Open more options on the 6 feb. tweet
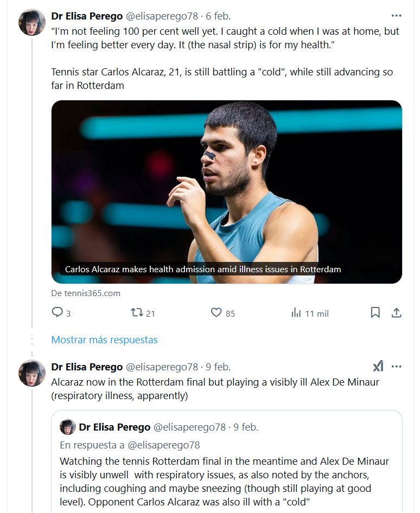The image size is (420, 513). (x=397, y=16)
